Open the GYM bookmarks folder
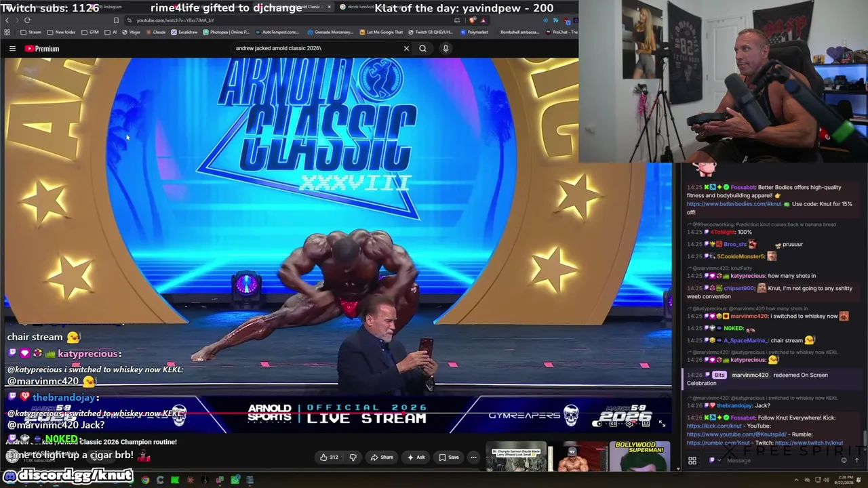 pyautogui.click(x=90, y=32)
